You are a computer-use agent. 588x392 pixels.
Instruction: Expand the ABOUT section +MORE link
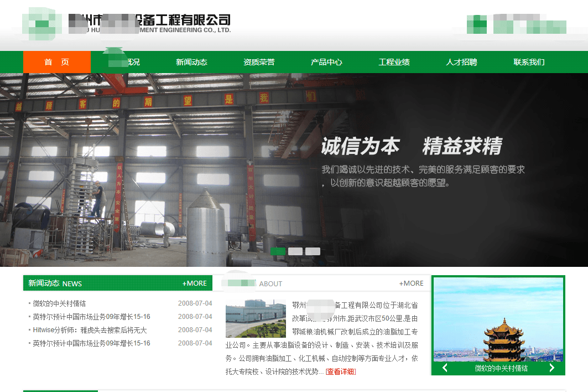[x=411, y=283]
